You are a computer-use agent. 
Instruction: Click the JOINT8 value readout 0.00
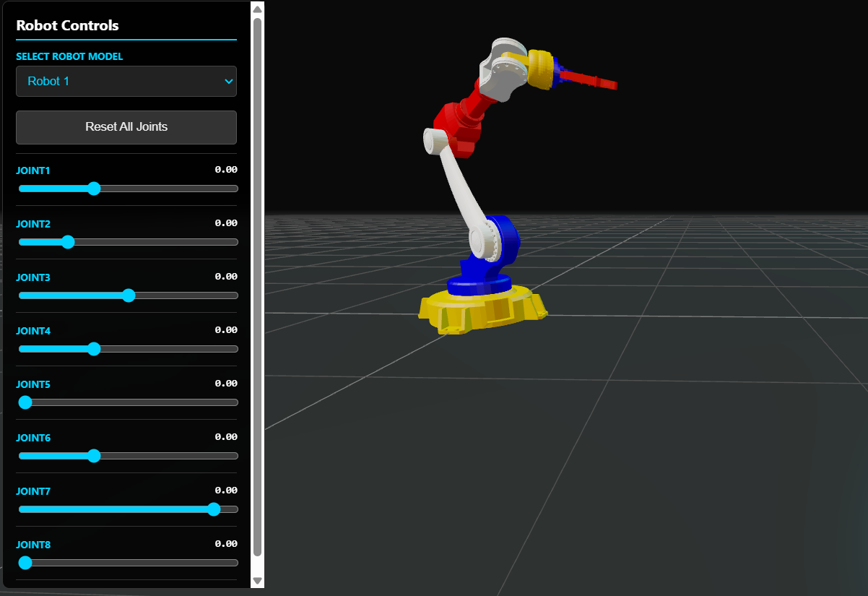[x=226, y=544]
